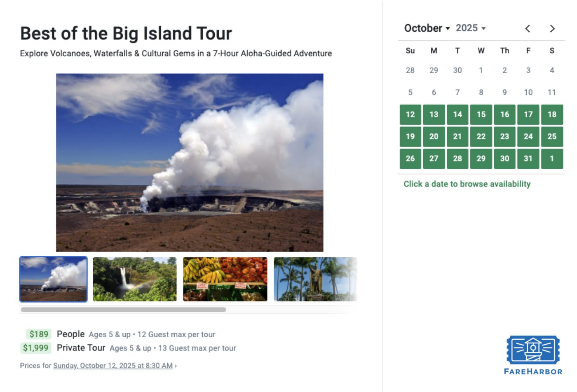Viewport: 577px width, 392px height.
Task: Choose October 25 on the calendar
Action: 552,136
